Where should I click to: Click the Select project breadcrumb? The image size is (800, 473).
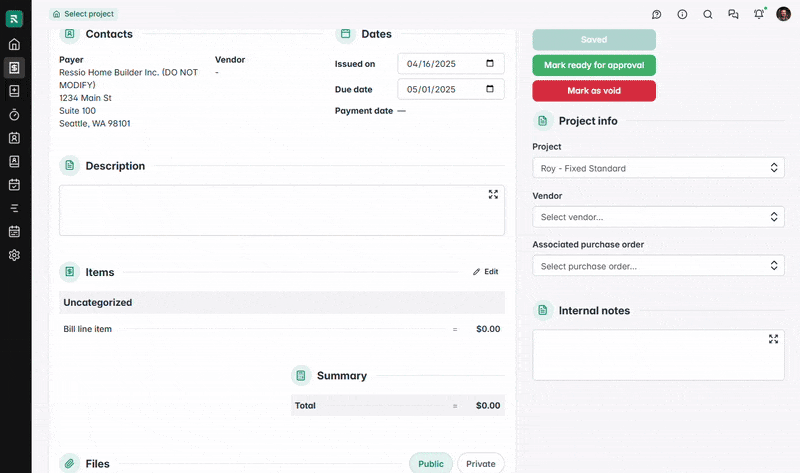tap(84, 14)
